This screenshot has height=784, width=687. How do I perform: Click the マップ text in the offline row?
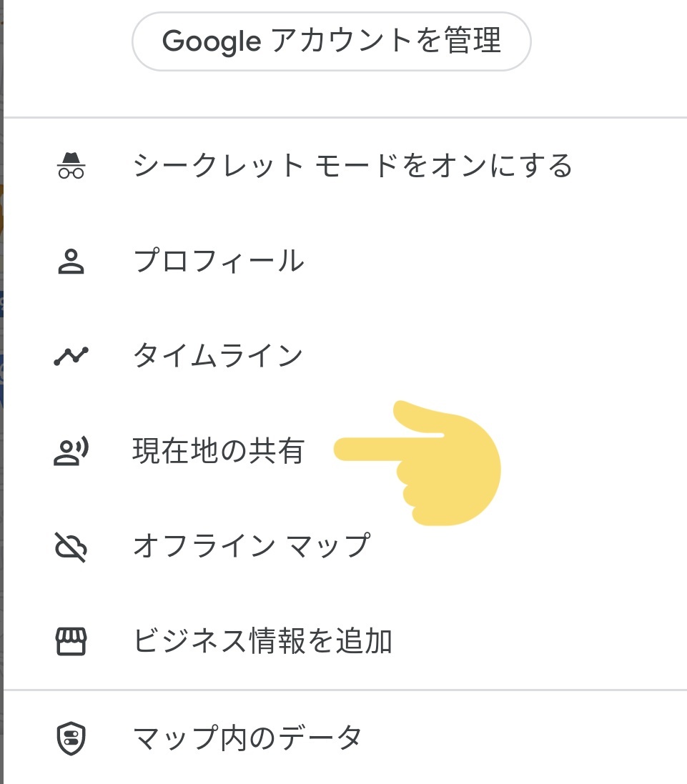point(329,545)
